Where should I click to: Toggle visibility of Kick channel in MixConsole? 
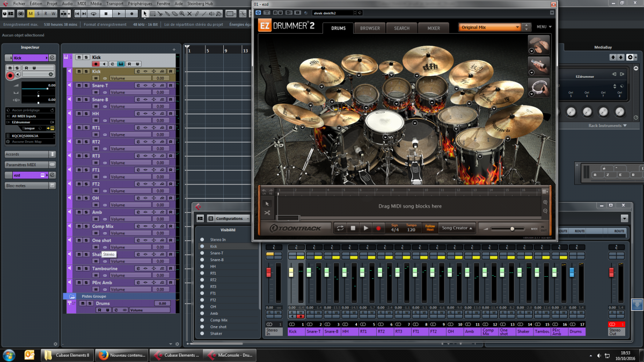(x=202, y=246)
